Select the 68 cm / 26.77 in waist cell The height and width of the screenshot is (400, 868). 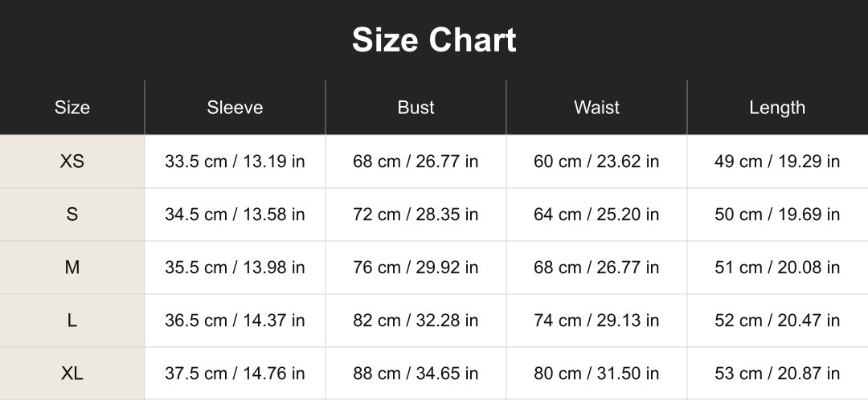(596, 267)
